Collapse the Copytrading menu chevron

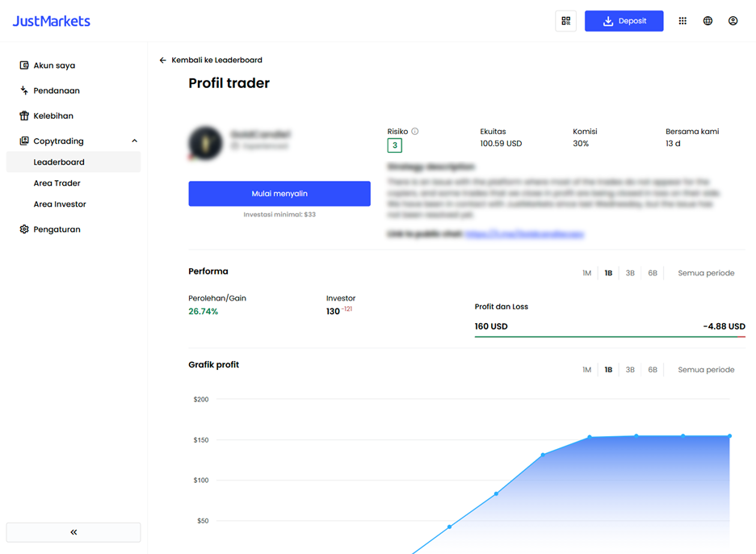[x=135, y=141]
